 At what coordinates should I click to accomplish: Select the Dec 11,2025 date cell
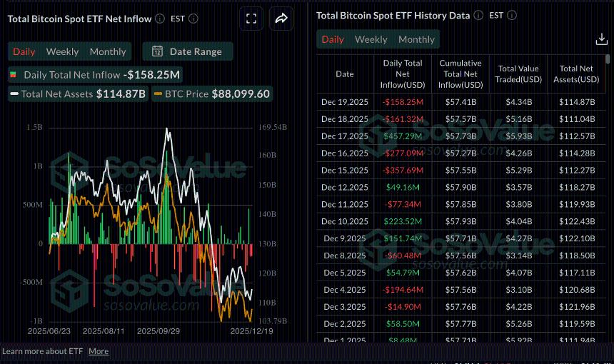(345, 204)
